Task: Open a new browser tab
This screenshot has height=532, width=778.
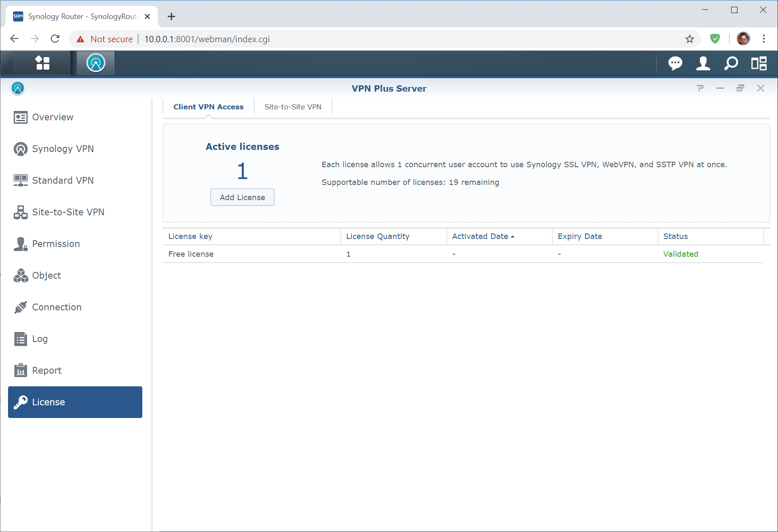Action: pos(171,16)
